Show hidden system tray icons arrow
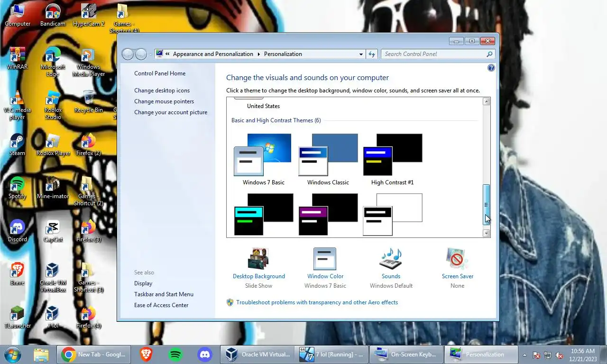Screen dimensions: 607x364 (x=524, y=355)
